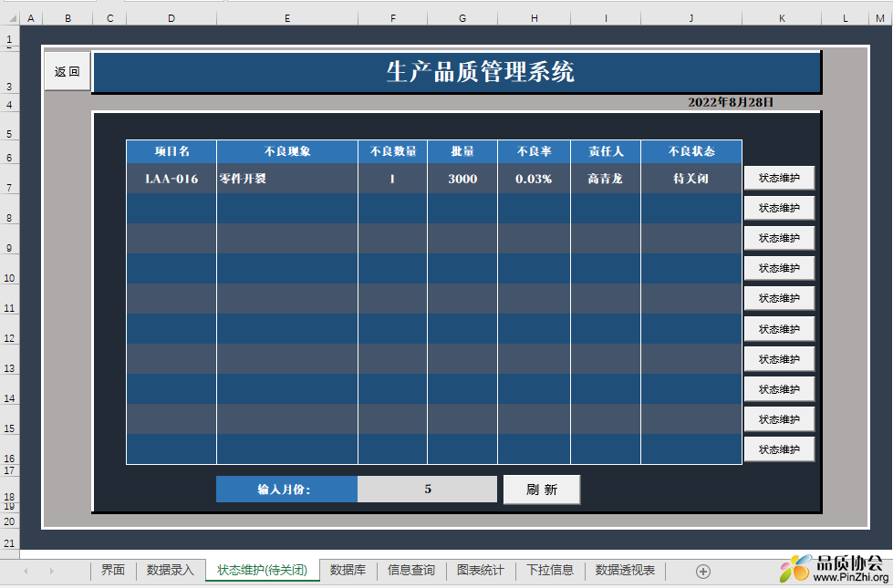
Task: Click the 状态维护 button beside row 13
Action: coord(779,359)
